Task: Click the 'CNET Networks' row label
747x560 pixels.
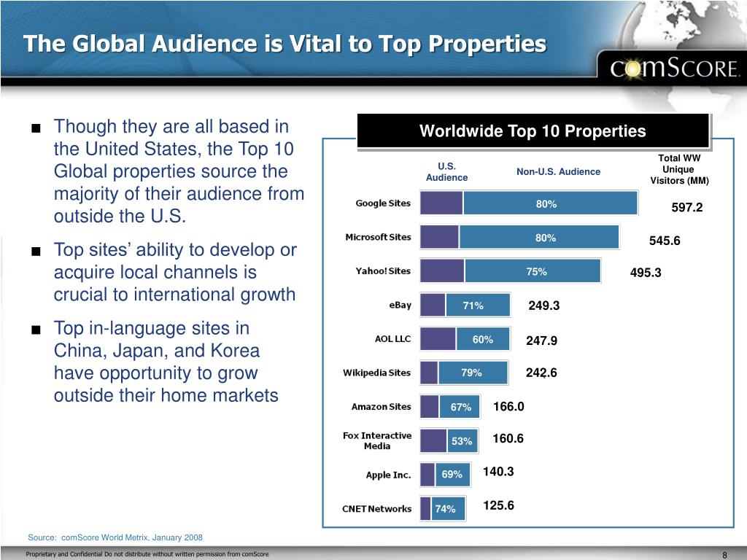Action: point(377,508)
